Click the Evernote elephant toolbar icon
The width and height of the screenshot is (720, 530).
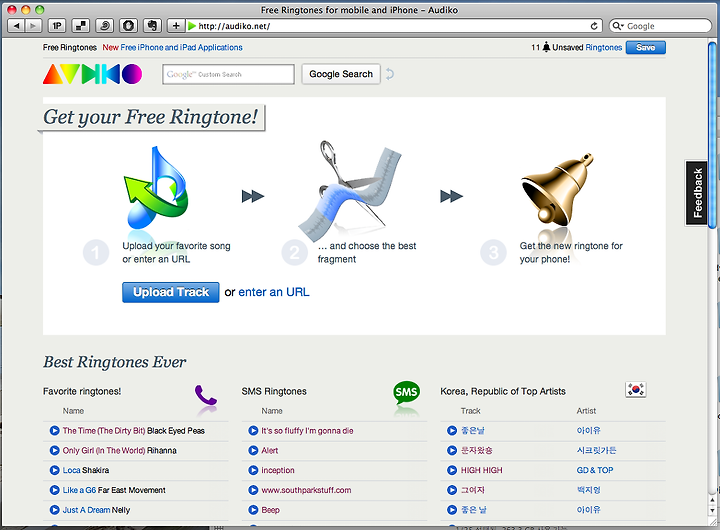coord(152,26)
